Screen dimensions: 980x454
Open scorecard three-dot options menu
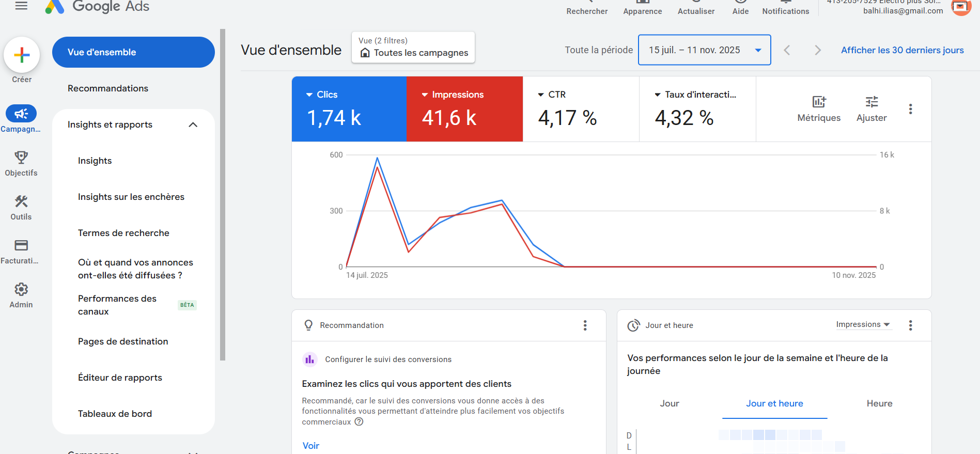coord(910,109)
